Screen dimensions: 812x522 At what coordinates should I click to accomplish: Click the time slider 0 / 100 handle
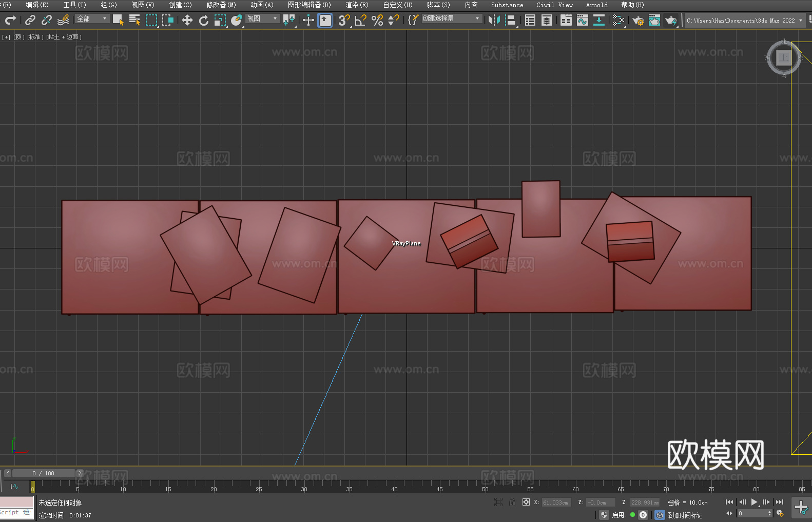44,473
